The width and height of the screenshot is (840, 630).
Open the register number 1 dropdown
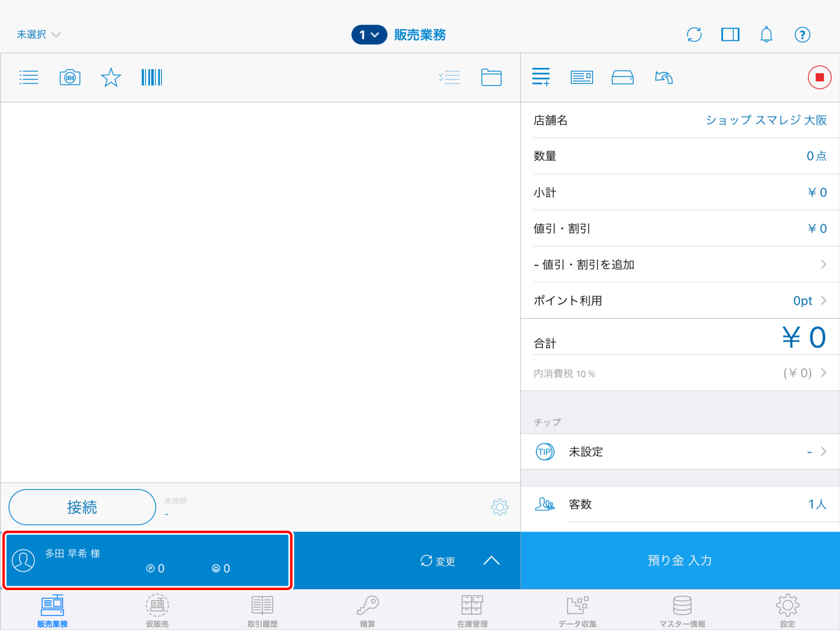point(369,34)
